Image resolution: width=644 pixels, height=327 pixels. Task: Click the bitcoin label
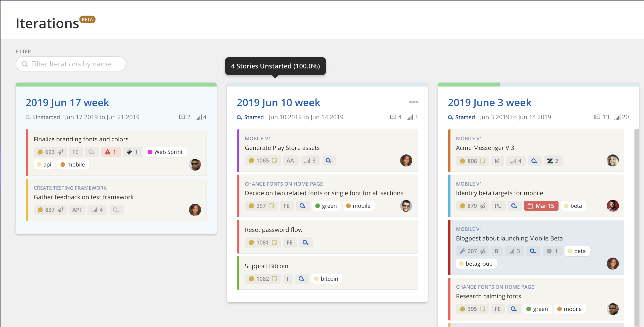pyautogui.click(x=327, y=279)
